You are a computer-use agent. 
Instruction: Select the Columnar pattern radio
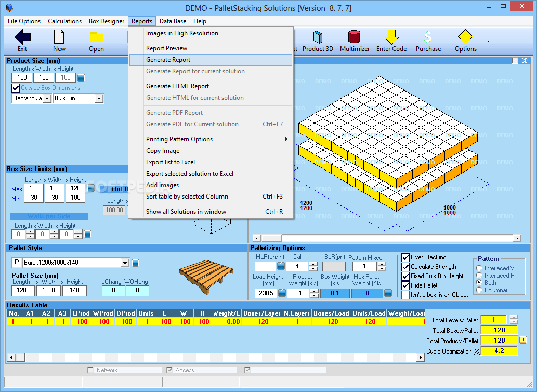[479, 290]
